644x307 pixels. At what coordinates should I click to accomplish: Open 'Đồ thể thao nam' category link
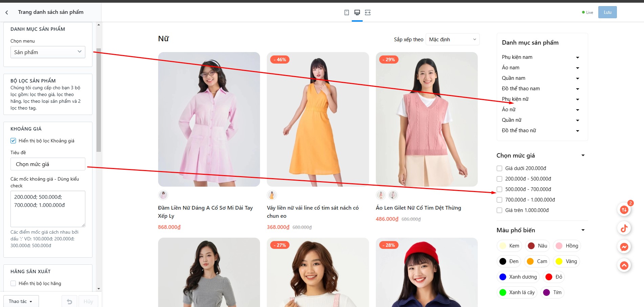521,89
